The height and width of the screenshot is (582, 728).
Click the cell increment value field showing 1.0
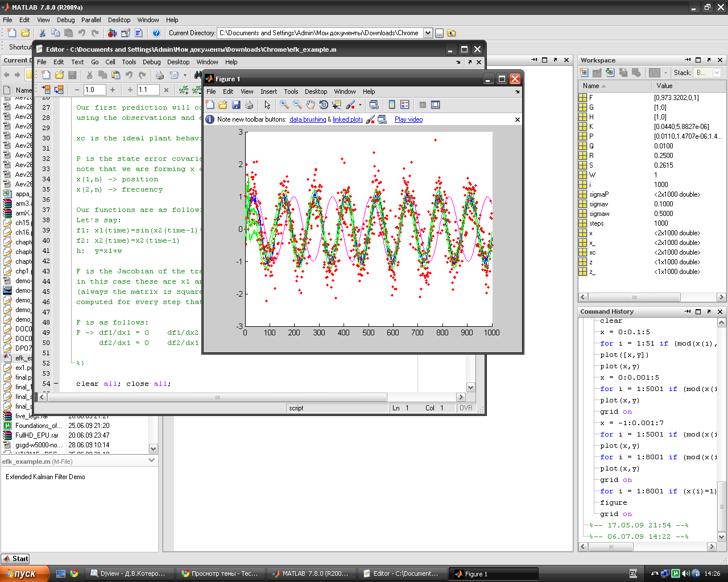[x=94, y=90]
